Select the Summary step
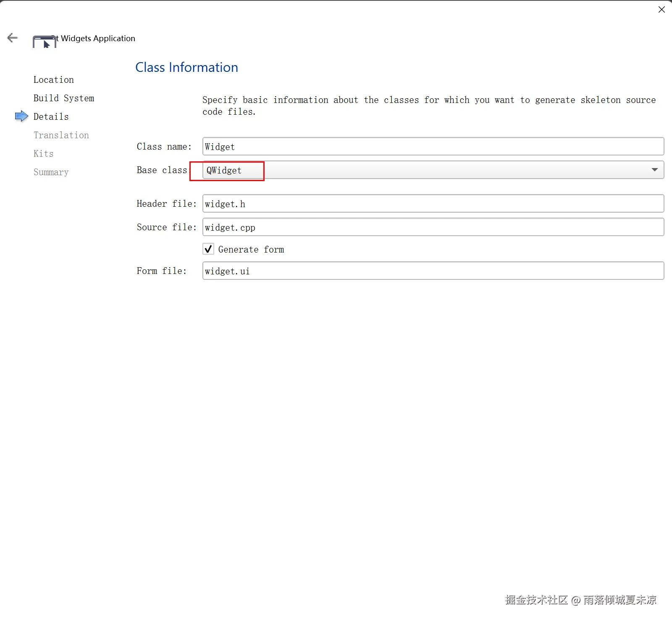Image resolution: width=672 pixels, height=621 pixels. coord(51,172)
